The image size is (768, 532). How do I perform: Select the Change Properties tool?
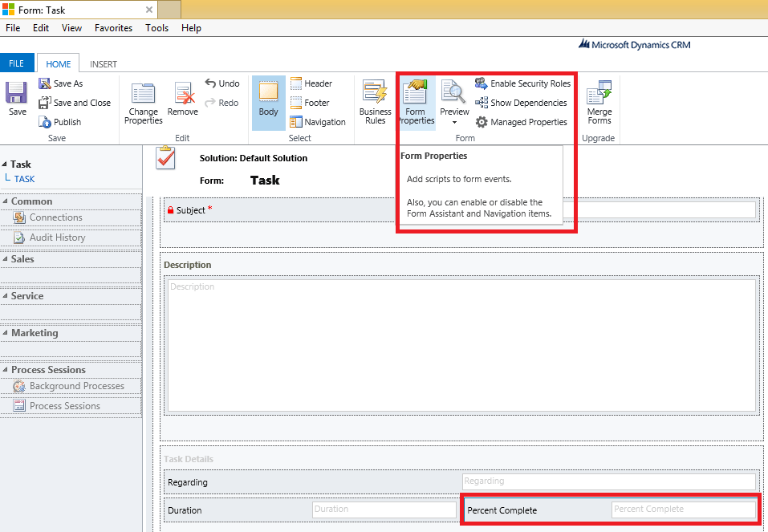(x=143, y=100)
